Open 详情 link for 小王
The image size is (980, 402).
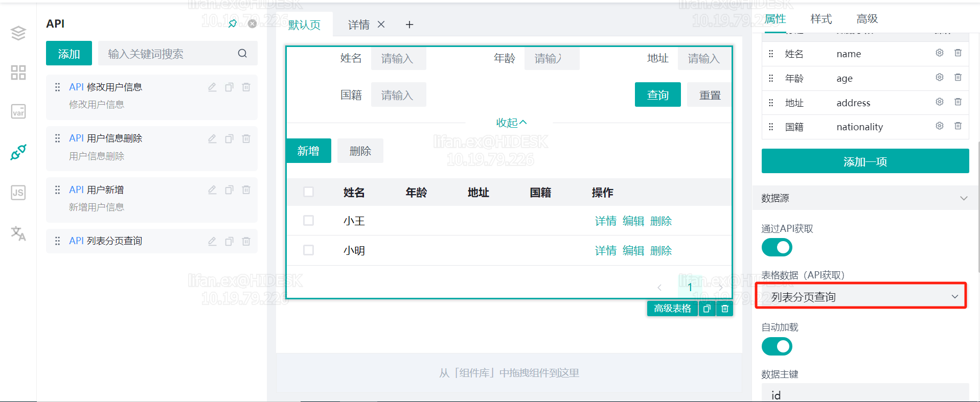coord(606,221)
